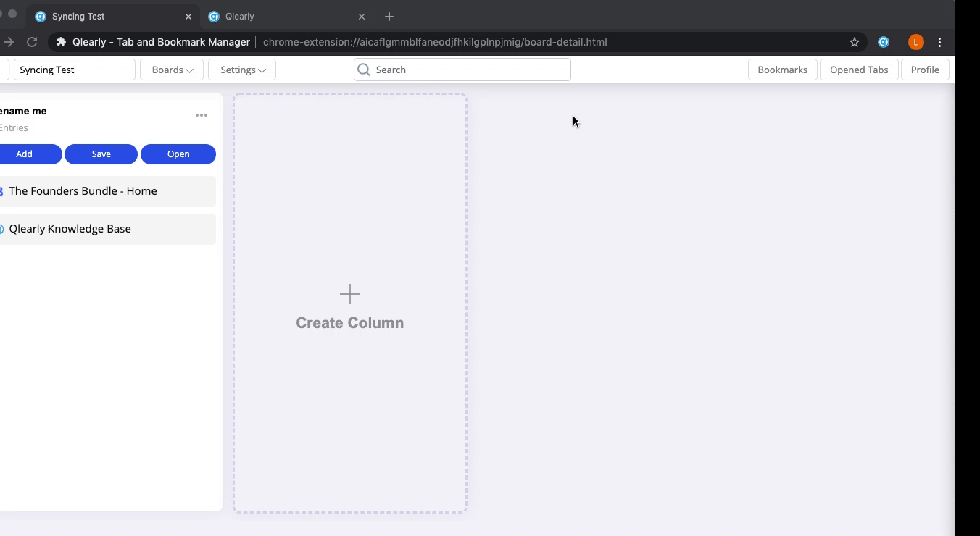Screen dimensions: 980x536
Task: Click the plus icon in Create Column
Action: 350,294
